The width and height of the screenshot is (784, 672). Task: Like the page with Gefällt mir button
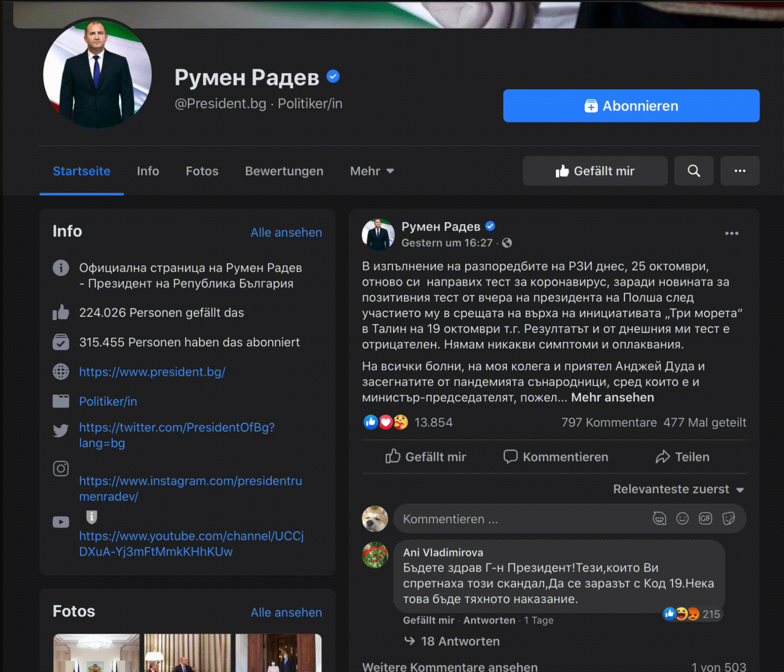click(595, 171)
